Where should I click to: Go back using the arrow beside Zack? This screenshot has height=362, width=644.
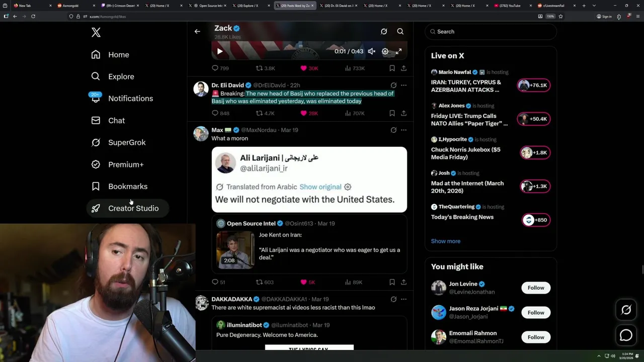[x=197, y=31]
